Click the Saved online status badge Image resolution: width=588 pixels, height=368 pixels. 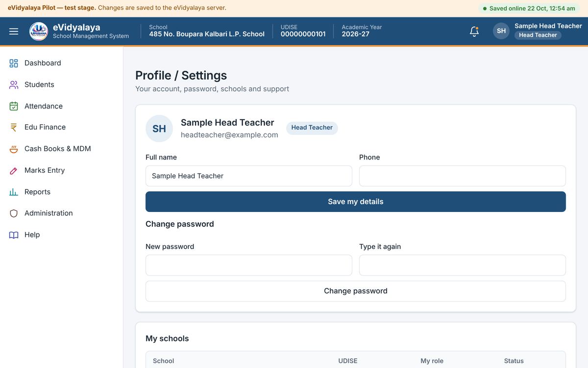(529, 8)
